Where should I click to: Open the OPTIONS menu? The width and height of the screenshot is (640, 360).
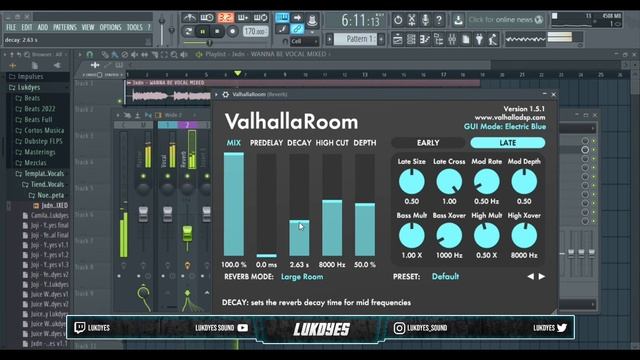point(110,27)
